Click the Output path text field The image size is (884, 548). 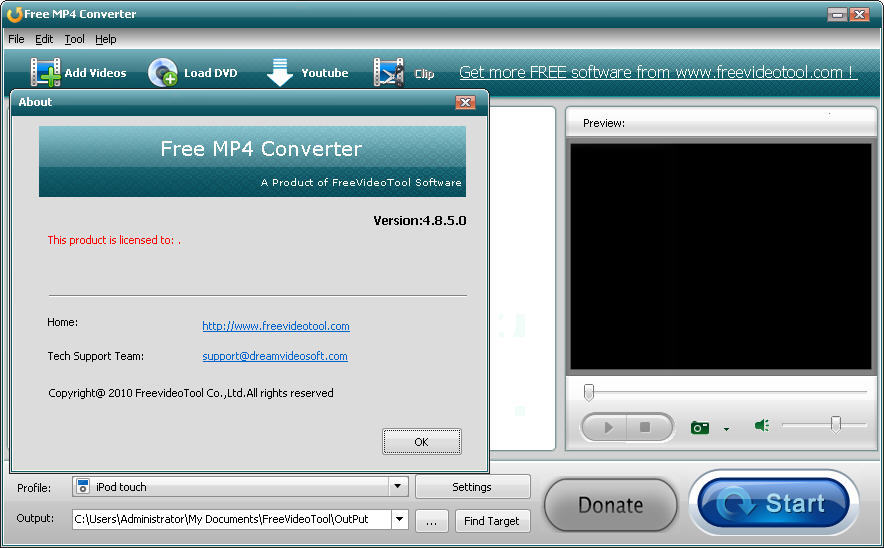pos(231,519)
